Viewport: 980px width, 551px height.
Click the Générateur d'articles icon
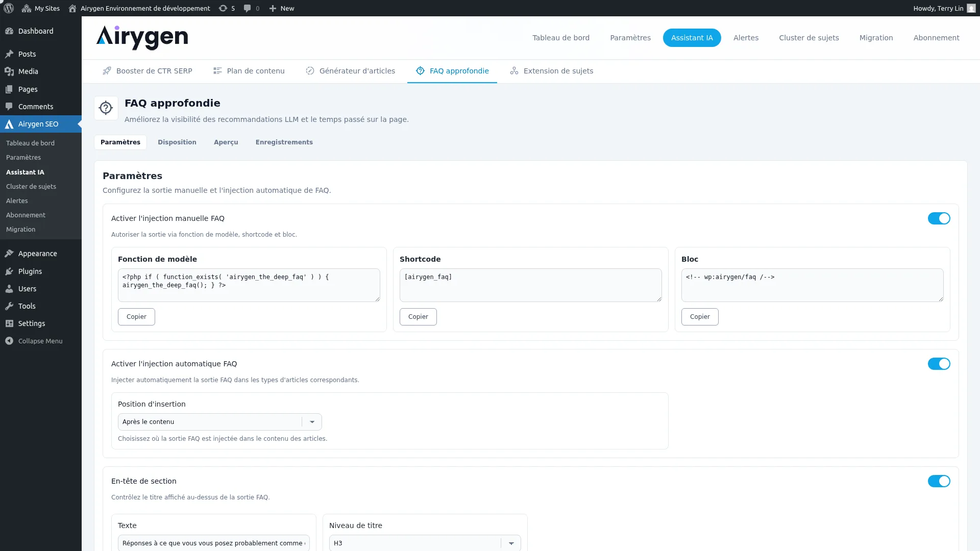(x=310, y=71)
